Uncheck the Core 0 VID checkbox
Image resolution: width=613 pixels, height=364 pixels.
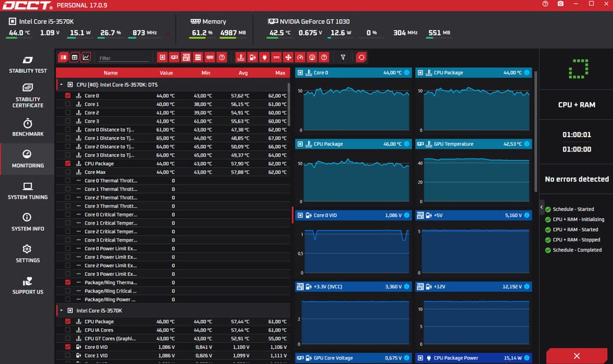[x=68, y=347]
